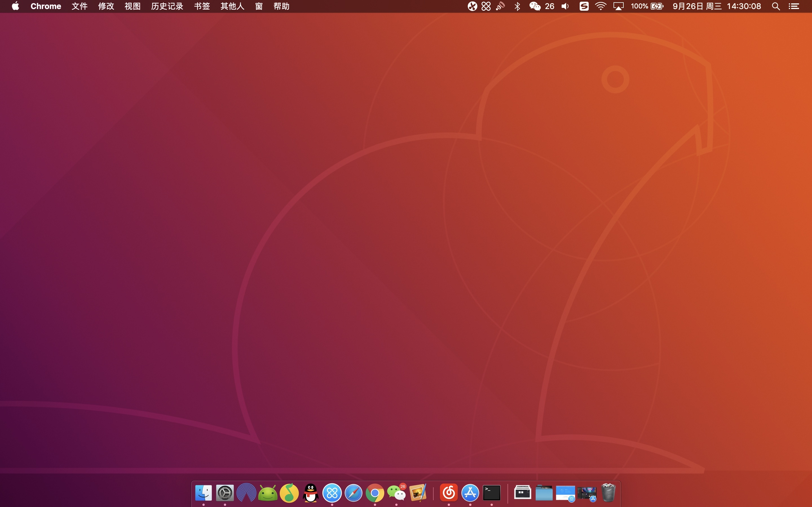The height and width of the screenshot is (507, 812).
Task: Open the 历史记录 menu
Action: click(x=167, y=6)
